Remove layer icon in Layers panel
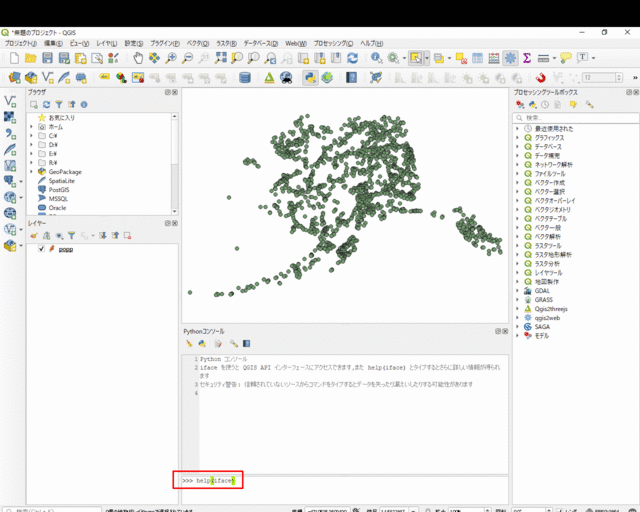The width and height of the screenshot is (640, 512). point(127,236)
